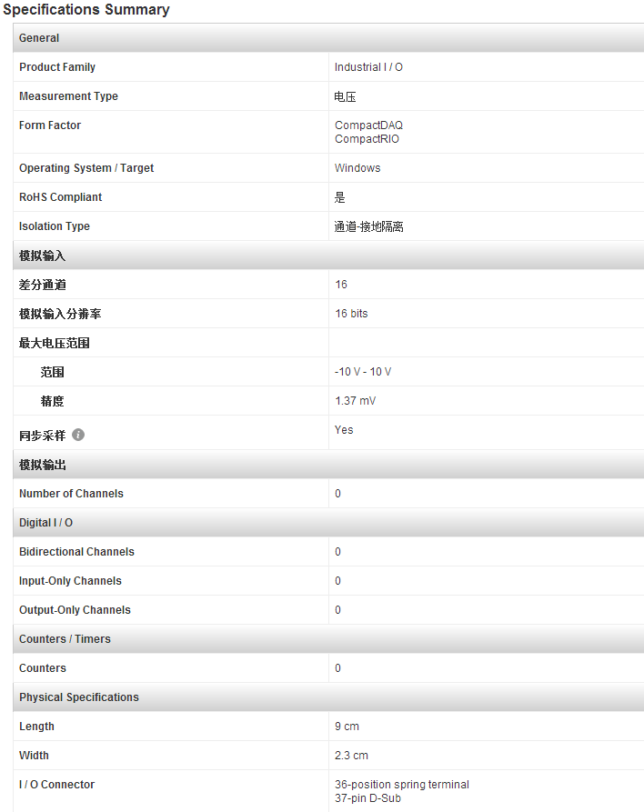Click the -10 V - 10 V range value
644x812 pixels.
pyautogui.click(x=363, y=372)
